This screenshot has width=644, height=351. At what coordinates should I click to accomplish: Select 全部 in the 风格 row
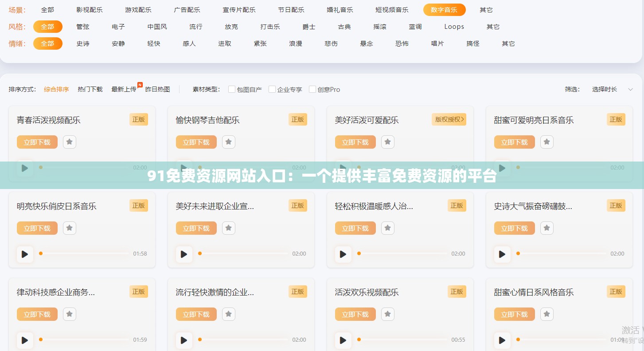tap(48, 27)
